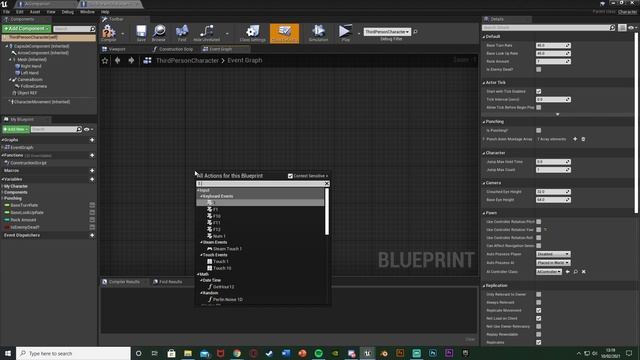
Task: Click the Hide Unrelated toolbar icon
Action: pyautogui.click(x=207, y=33)
